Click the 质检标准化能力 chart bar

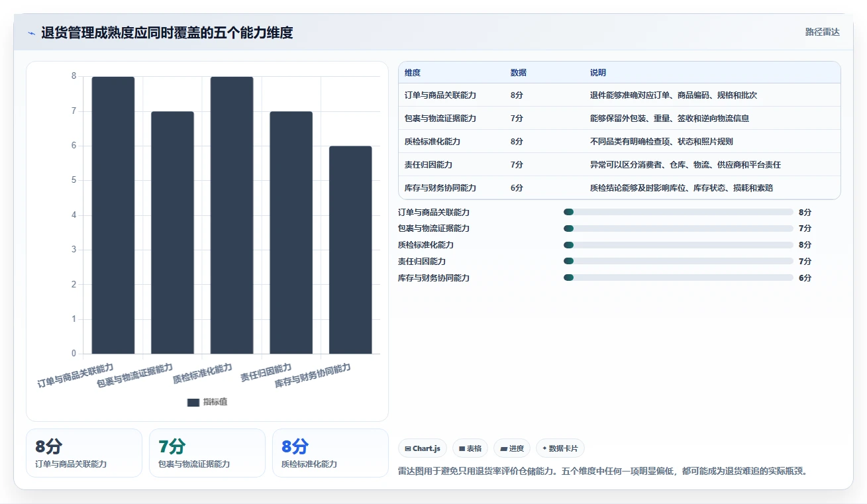click(232, 215)
